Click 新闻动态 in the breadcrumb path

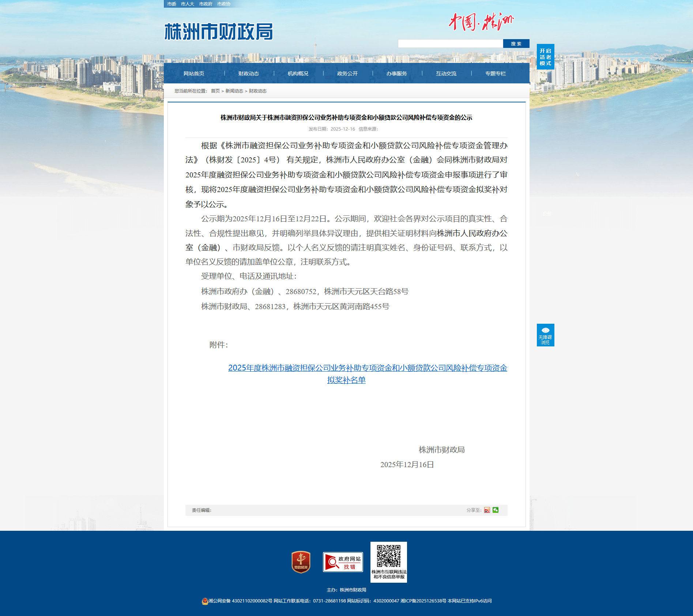[x=234, y=91]
